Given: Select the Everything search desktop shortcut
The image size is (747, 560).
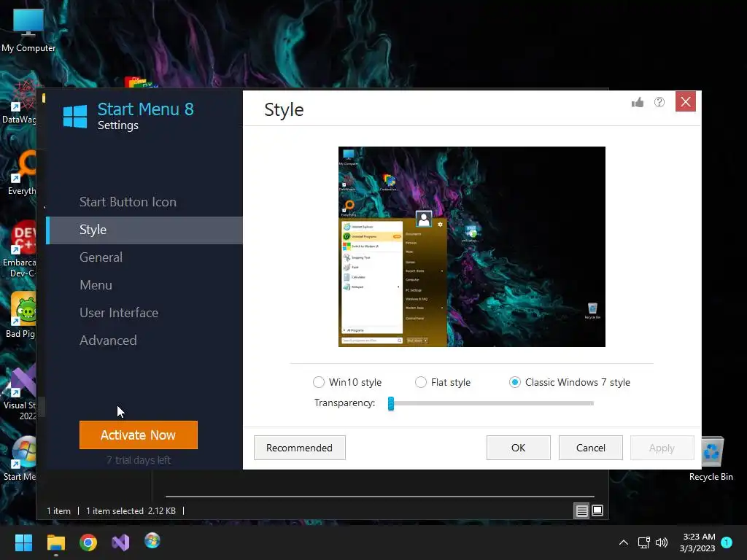Looking at the screenshot, I should coord(22,172).
